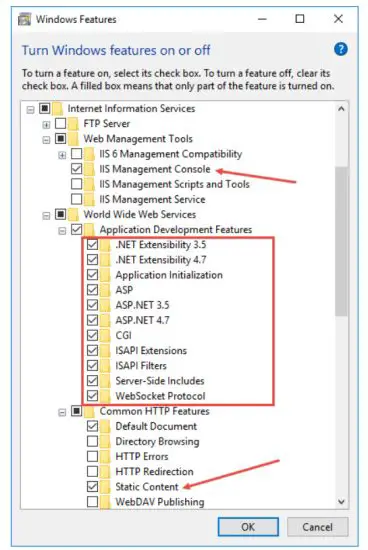Expand IIS 6 Management Compatibility node
Image resolution: width=368 pixels, height=550 pixels.
point(62,155)
